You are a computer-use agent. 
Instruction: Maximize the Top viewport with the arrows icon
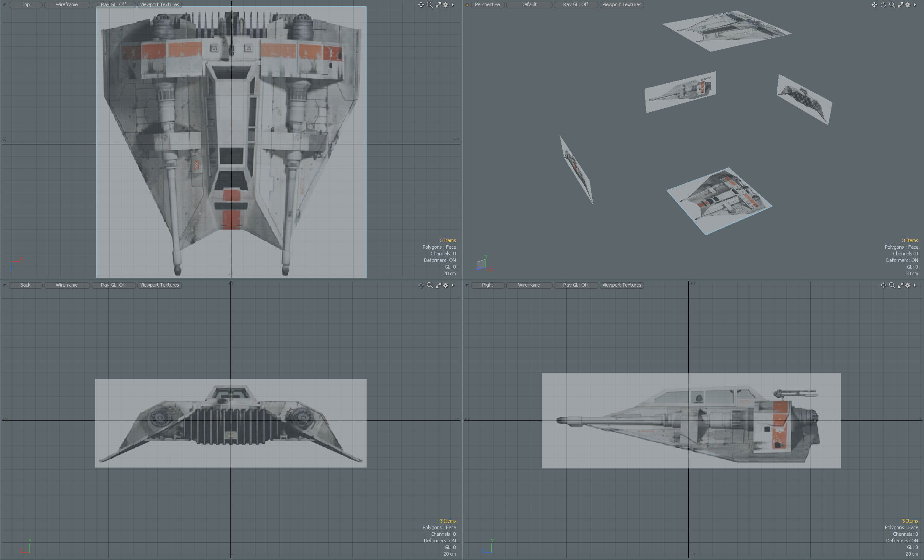coord(438,5)
